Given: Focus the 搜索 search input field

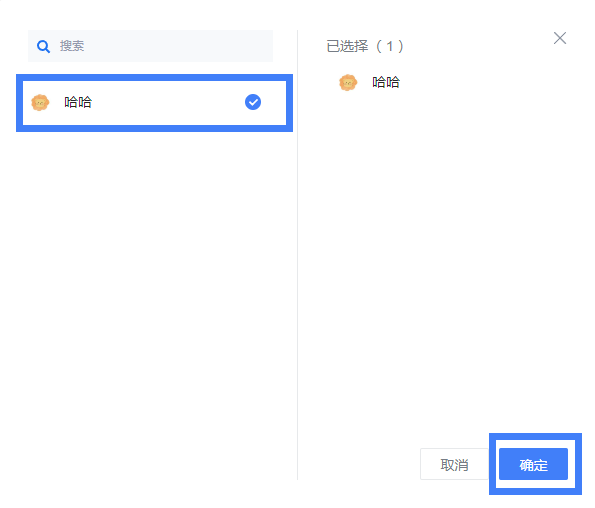Looking at the screenshot, I should coord(150,46).
